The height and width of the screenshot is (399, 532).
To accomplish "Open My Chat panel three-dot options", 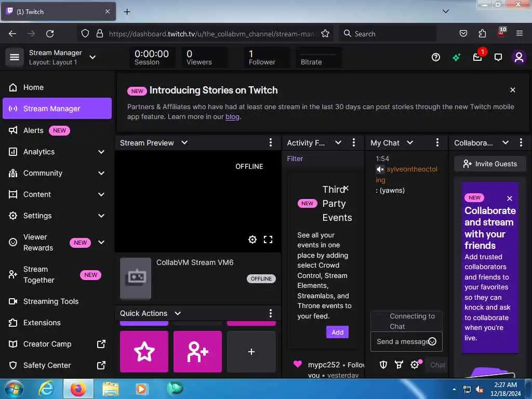I will [x=437, y=142].
